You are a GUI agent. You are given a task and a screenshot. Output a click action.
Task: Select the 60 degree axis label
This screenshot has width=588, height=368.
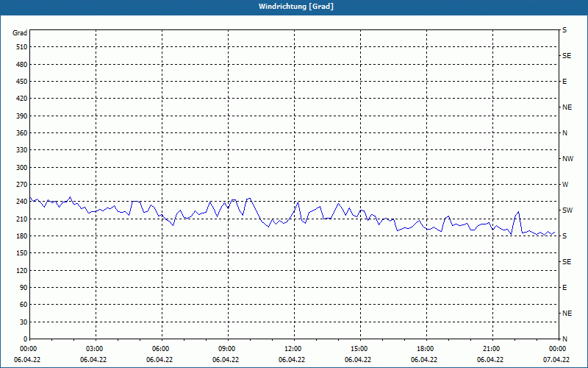pos(24,305)
